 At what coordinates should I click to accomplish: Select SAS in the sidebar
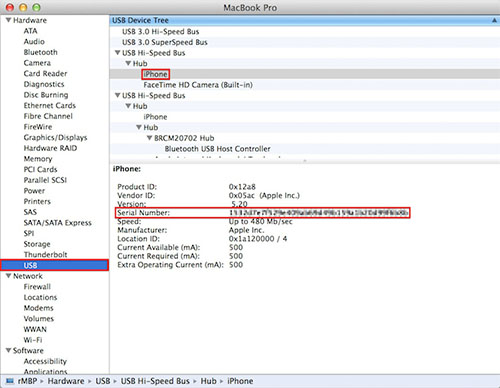coord(30,212)
